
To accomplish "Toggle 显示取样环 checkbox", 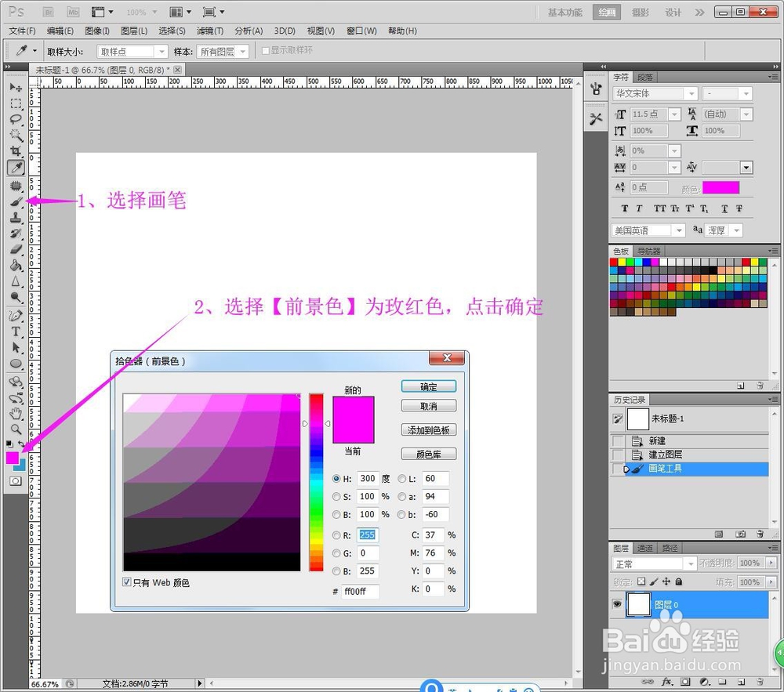I will tap(266, 50).
